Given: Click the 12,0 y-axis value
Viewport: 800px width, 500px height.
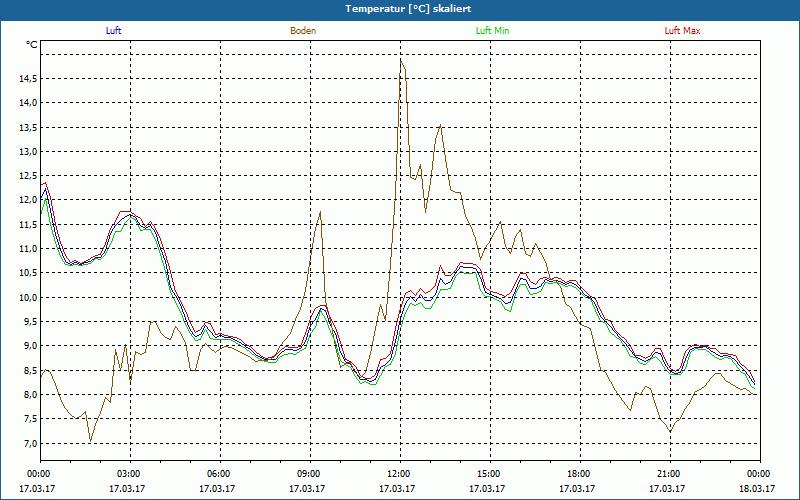Looking at the screenshot, I should click(29, 200).
